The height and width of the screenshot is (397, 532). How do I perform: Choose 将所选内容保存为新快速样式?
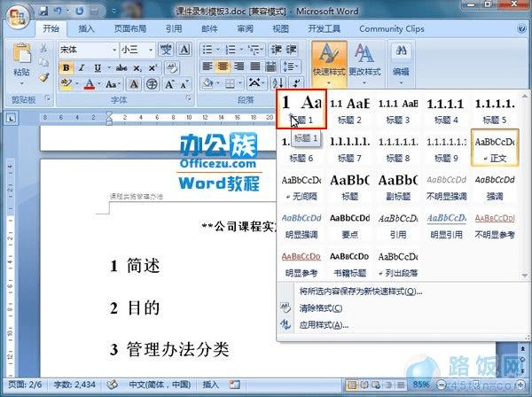(361, 292)
